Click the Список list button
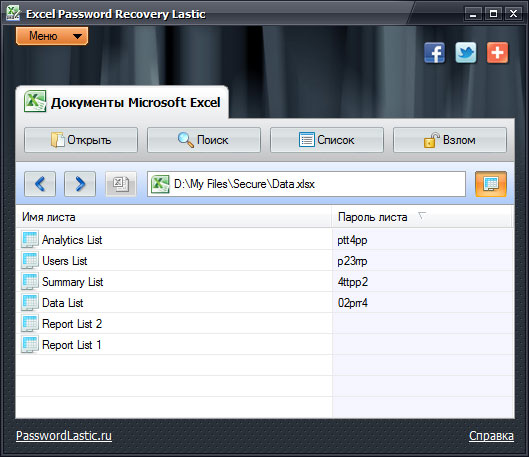This screenshot has height=457, width=529. click(x=327, y=140)
